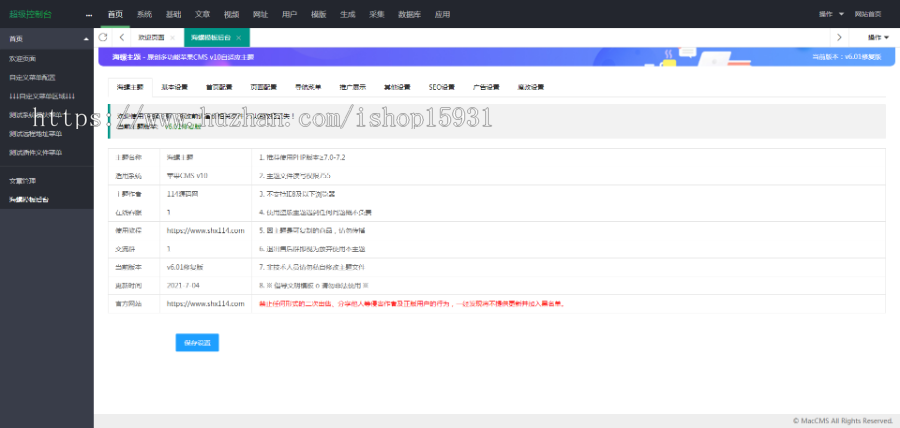Switch to the SEO设置 tab

441,87
